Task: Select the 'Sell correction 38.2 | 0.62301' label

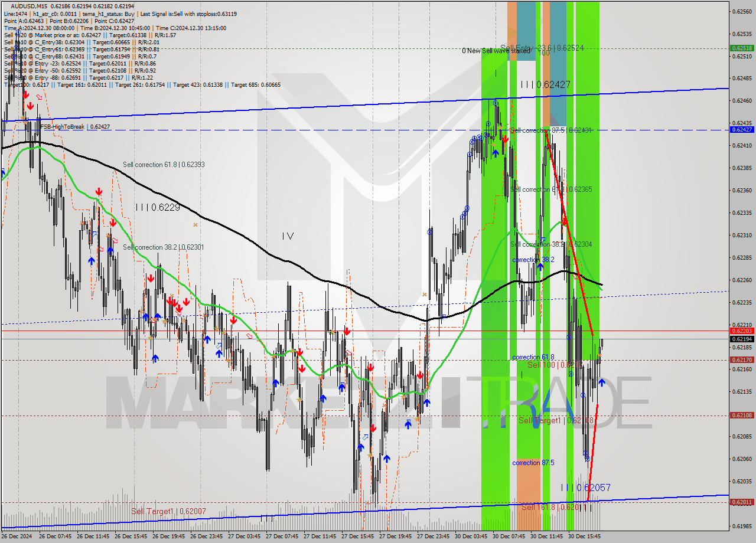Action: click(x=164, y=247)
